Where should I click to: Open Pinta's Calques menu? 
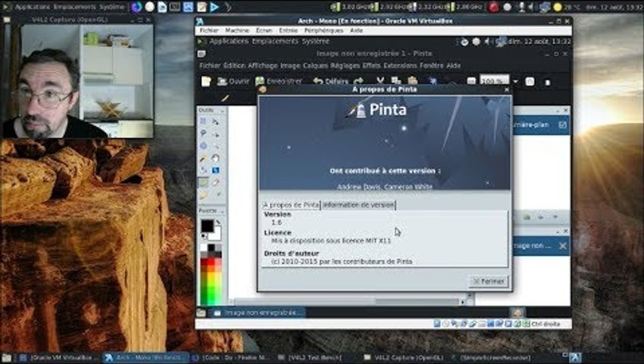click(x=315, y=65)
